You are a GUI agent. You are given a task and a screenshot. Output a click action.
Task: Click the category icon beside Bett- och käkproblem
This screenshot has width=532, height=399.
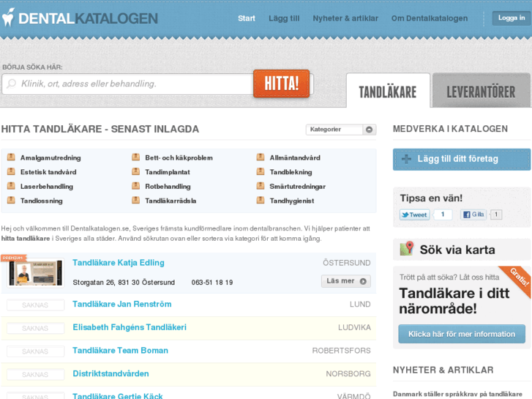pyautogui.click(x=135, y=157)
